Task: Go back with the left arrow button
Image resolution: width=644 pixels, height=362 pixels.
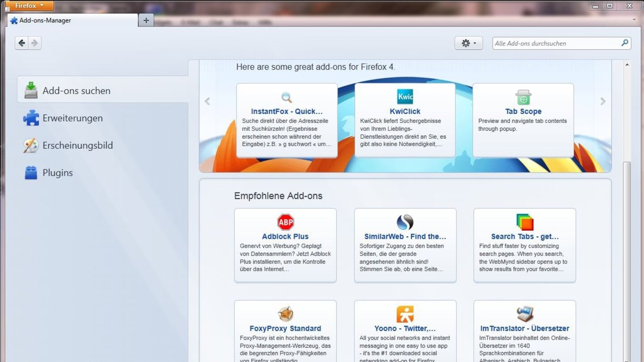Action: click(21, 43)
